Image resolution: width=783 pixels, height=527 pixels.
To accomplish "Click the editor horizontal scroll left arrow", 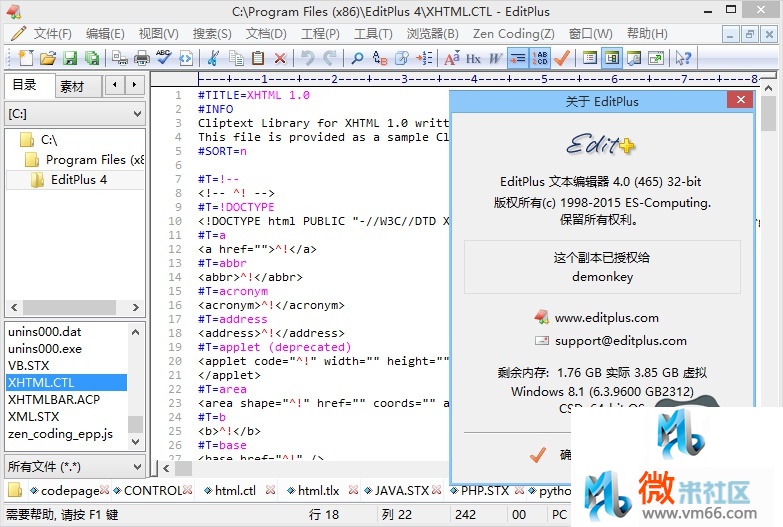I will click(x=166, y=468).
